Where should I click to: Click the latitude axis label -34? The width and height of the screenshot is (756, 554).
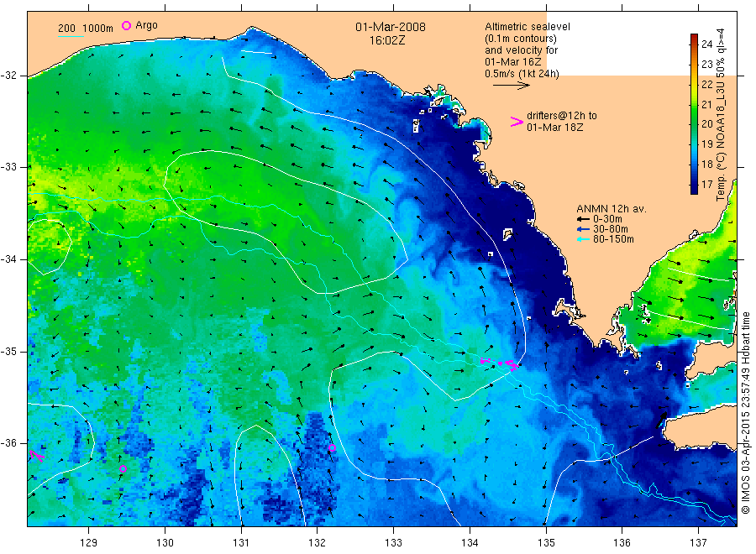click(8, 259)
